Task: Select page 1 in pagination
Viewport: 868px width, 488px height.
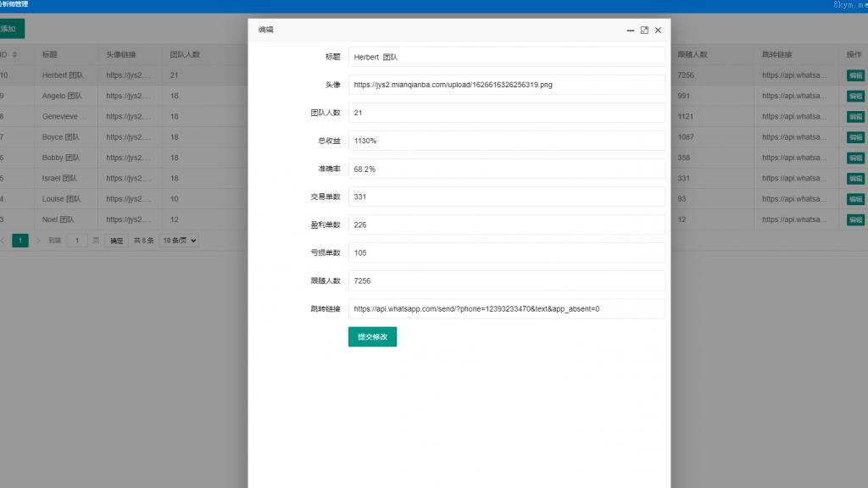Action: click(20, 241)
